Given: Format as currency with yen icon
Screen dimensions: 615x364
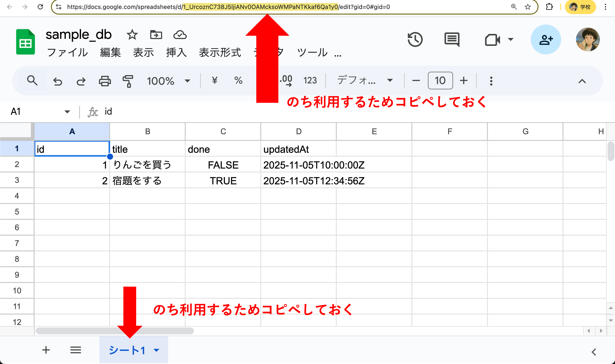Looking at the screenshot, I should [215, 80].
